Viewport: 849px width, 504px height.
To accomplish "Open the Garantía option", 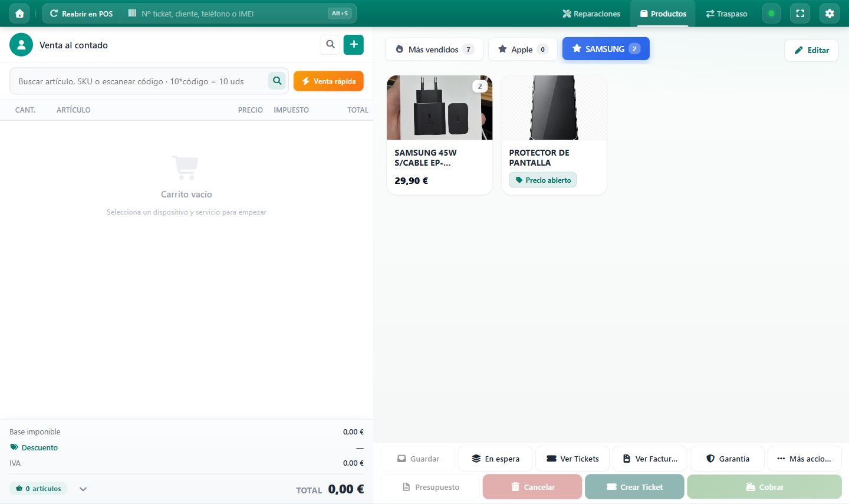I will [x=727, y=459].
